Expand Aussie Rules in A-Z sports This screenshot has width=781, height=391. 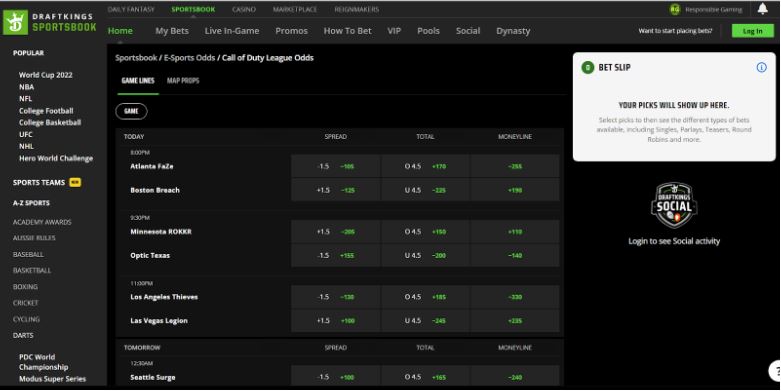34,238
